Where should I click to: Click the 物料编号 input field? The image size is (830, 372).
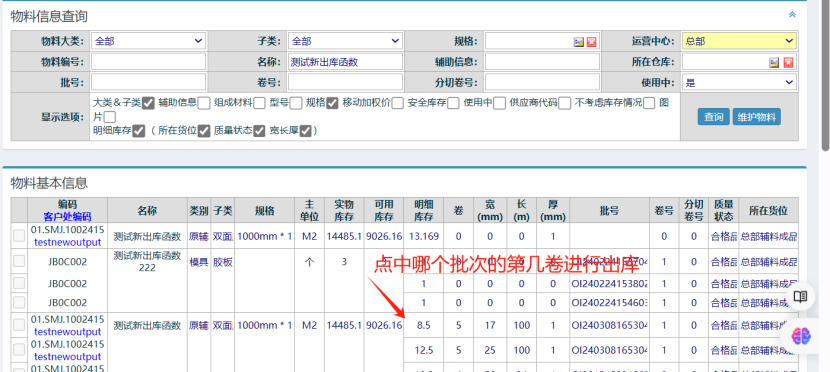pyautogui.click(x=148, y=61)
